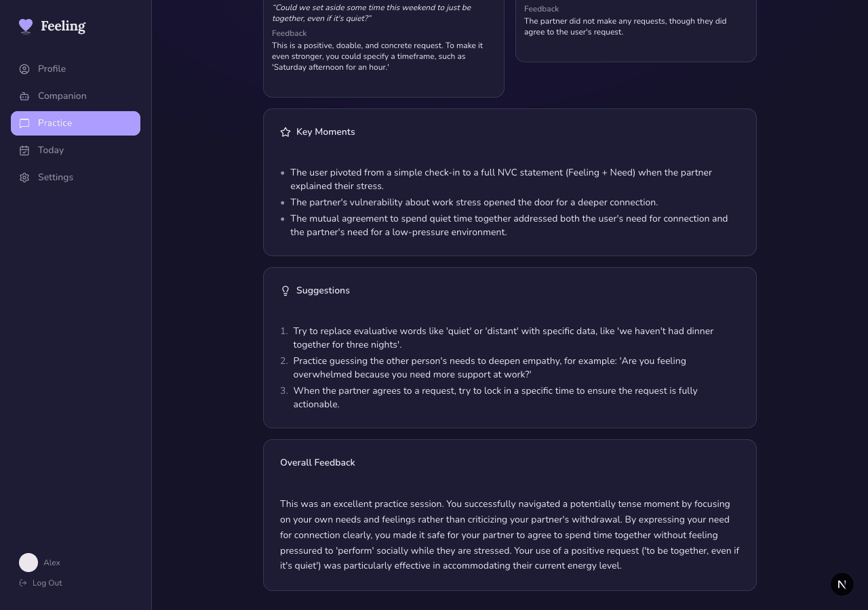Click the Today calendar icon
Screen dimensions: 868x610
(x=24, y=150)
